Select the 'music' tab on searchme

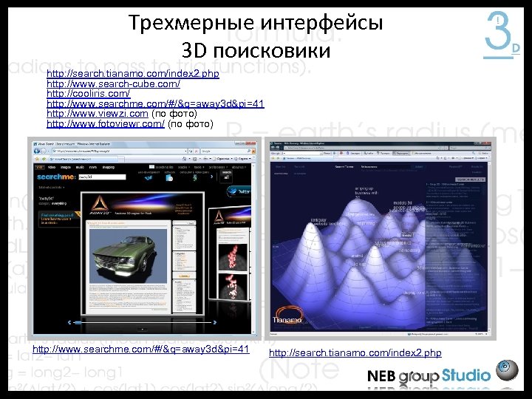[80, 167]
